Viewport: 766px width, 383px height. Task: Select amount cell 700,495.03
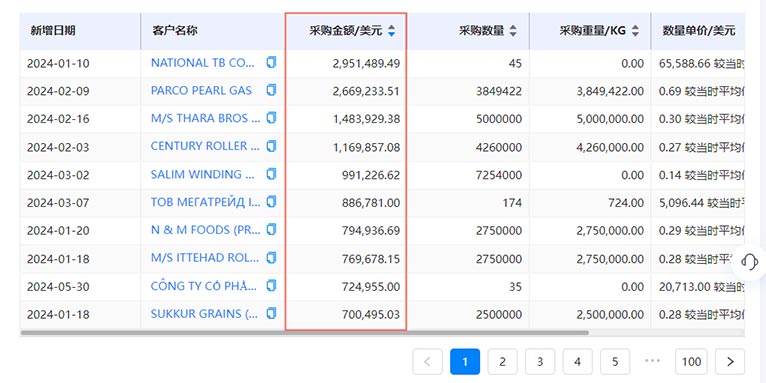371,314
